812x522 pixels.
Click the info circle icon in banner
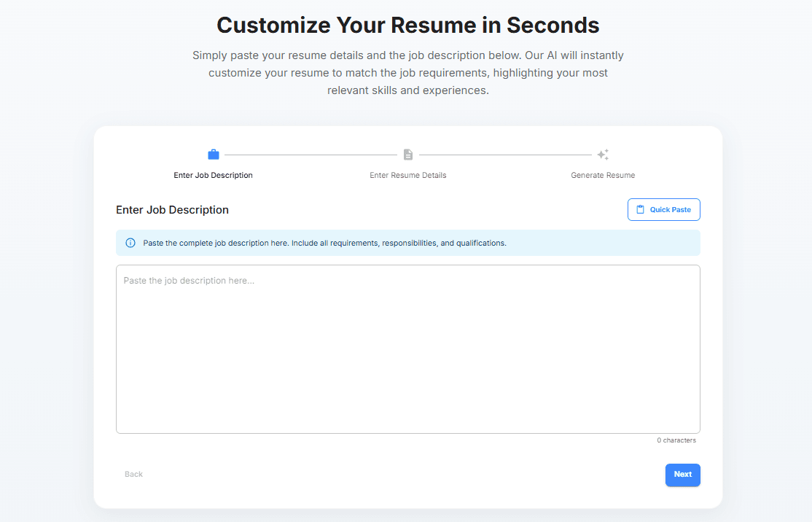tap(130, 243)
